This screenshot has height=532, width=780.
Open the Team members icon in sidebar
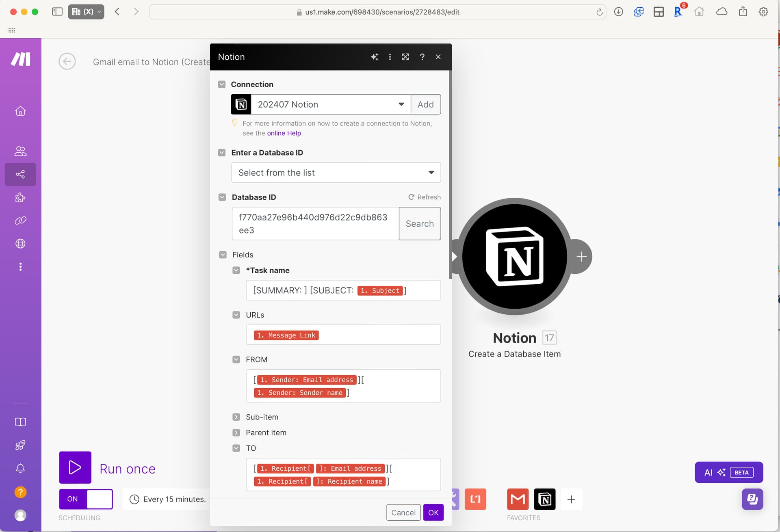(20, 151)
